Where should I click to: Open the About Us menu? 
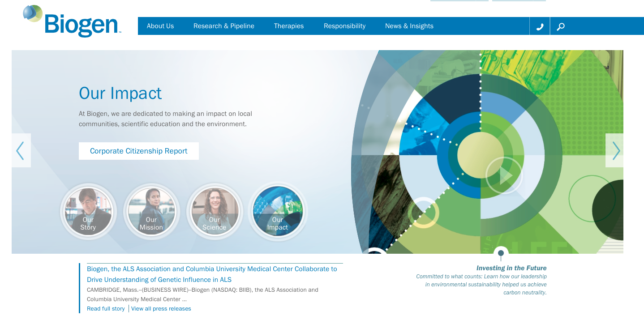(x=160, y=26)
